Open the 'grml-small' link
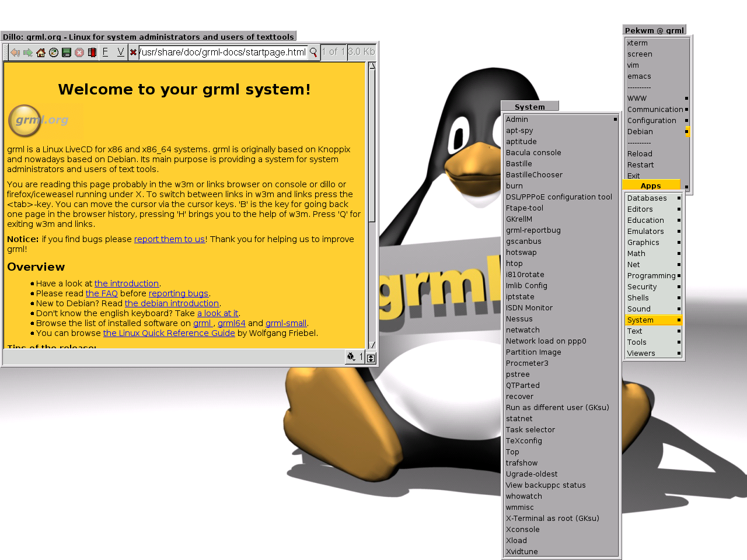The width and height of the screenshot is (747, 560). pos(286,323)
